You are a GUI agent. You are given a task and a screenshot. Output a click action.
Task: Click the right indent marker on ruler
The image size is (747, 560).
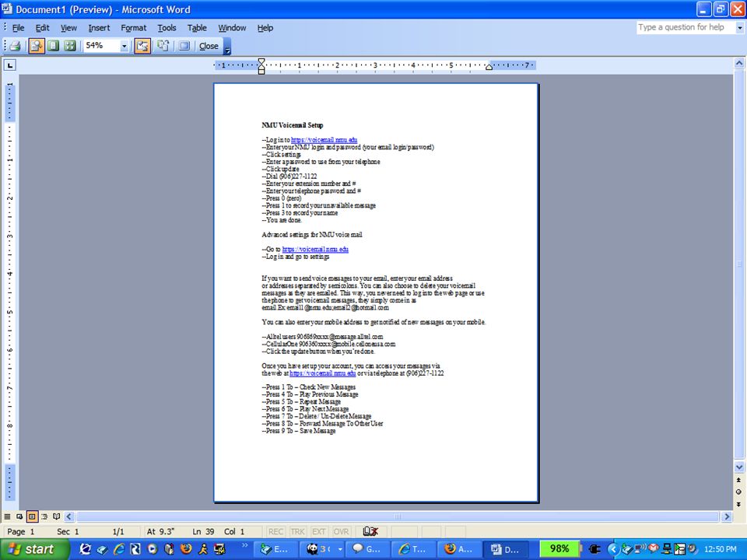[x=489, y=67]
